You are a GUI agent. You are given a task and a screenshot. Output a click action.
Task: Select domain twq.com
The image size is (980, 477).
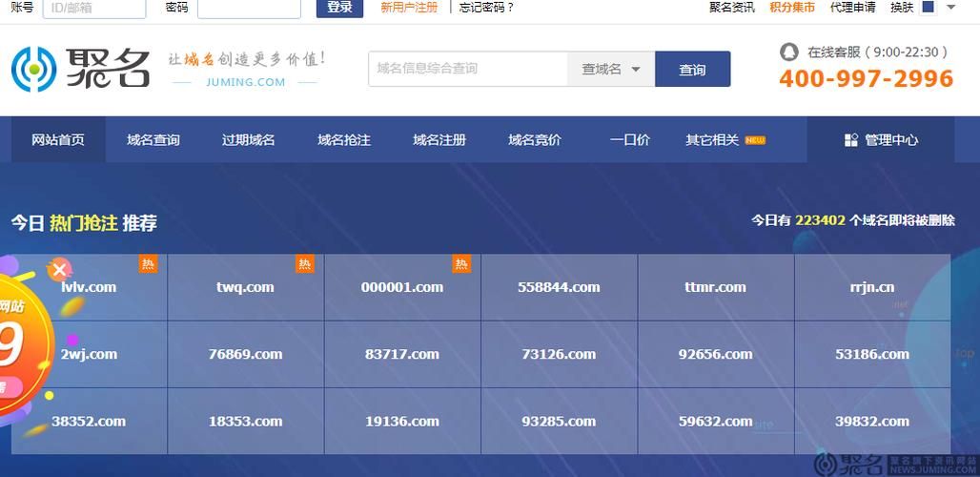pyautogui.click(x=246, y=287)
